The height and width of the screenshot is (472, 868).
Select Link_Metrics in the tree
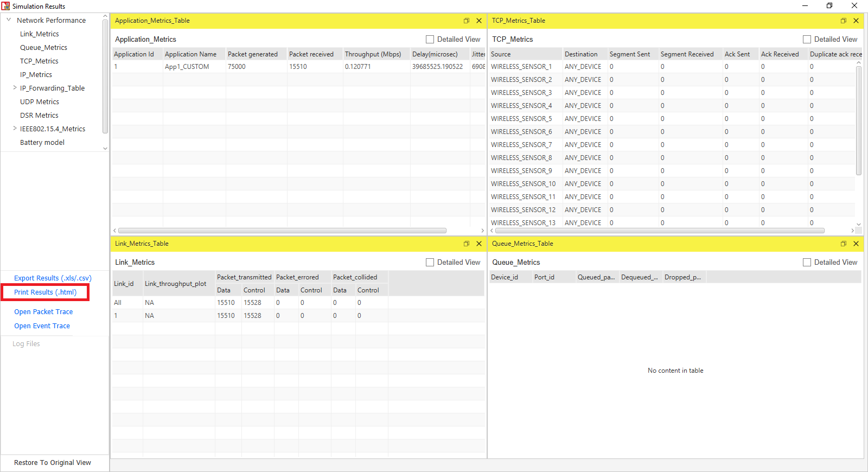pos(40,34)
